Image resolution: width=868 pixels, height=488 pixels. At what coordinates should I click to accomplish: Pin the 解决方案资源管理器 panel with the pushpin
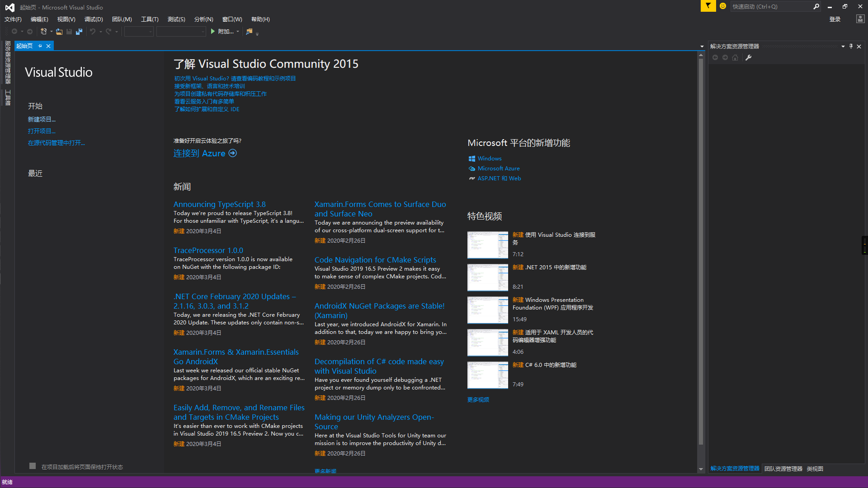851,46
